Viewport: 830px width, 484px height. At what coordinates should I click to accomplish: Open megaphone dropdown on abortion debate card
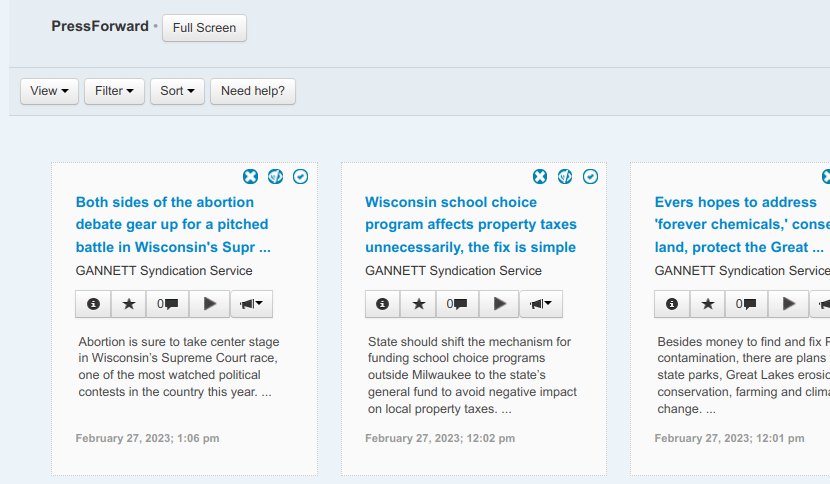tap(251, 304)
